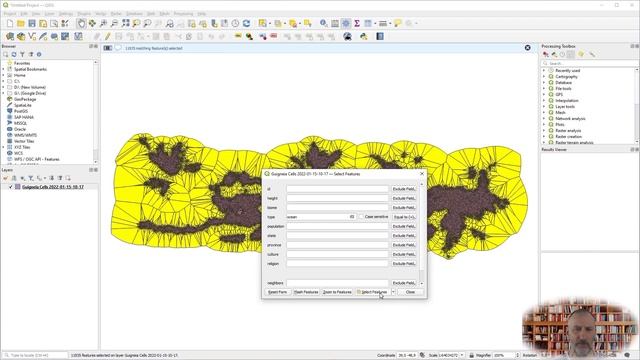Toggle the Case sensitive checkbox
Screen dimensions: 640x360
pyautogui.click(x=361, y=217)
